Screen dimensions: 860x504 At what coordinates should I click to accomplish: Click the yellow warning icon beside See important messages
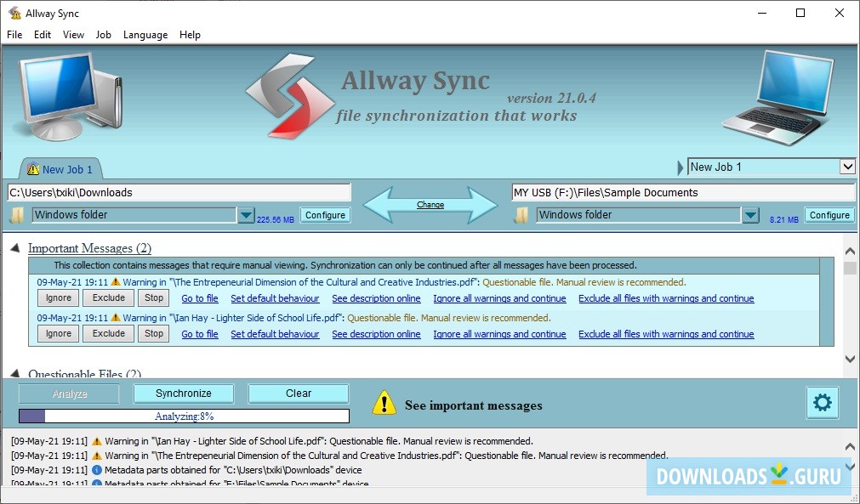(384, 403)
